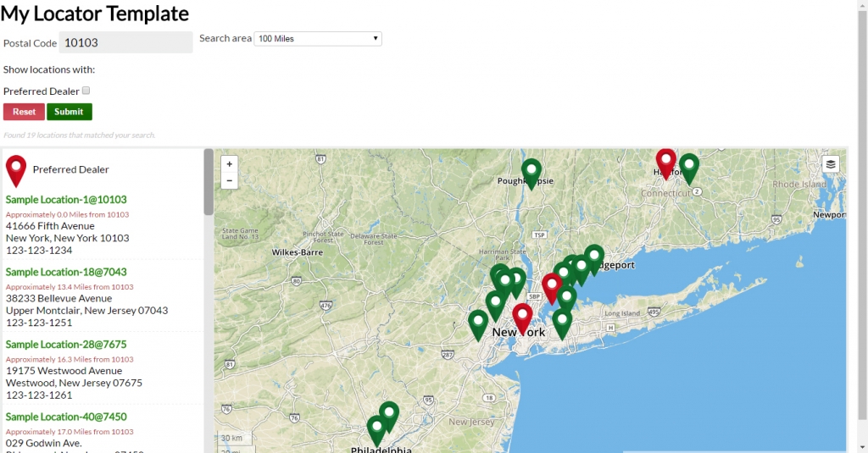Click the green marker above Long Island's west end
The height and width of the screenshot is (453, 868).
pyautogui.click(x=562, y=323)
